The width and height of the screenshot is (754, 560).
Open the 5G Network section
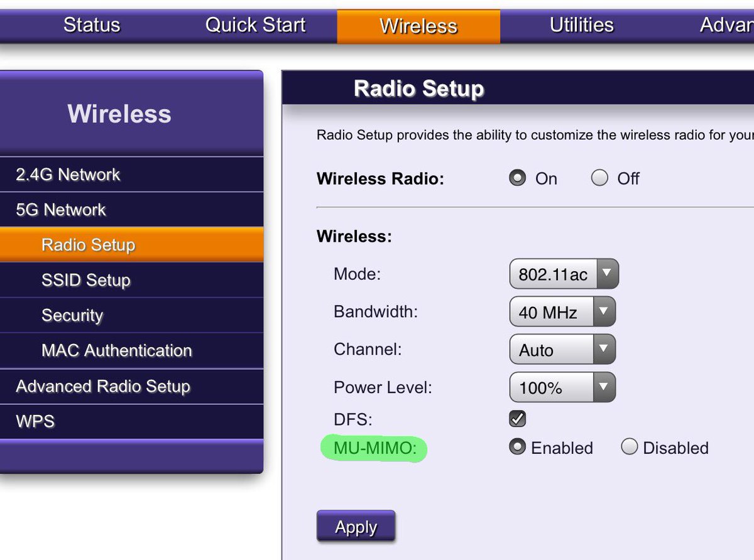point(131,210)
